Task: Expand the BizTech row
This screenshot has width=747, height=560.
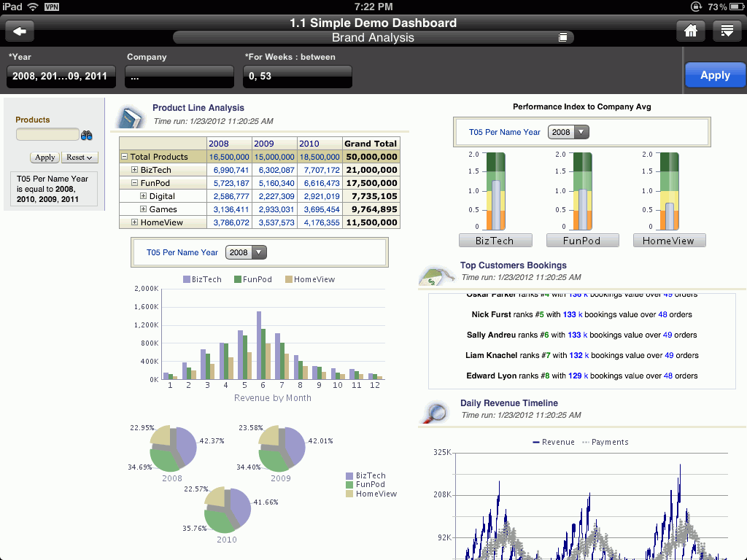Action: click(134, 169)
